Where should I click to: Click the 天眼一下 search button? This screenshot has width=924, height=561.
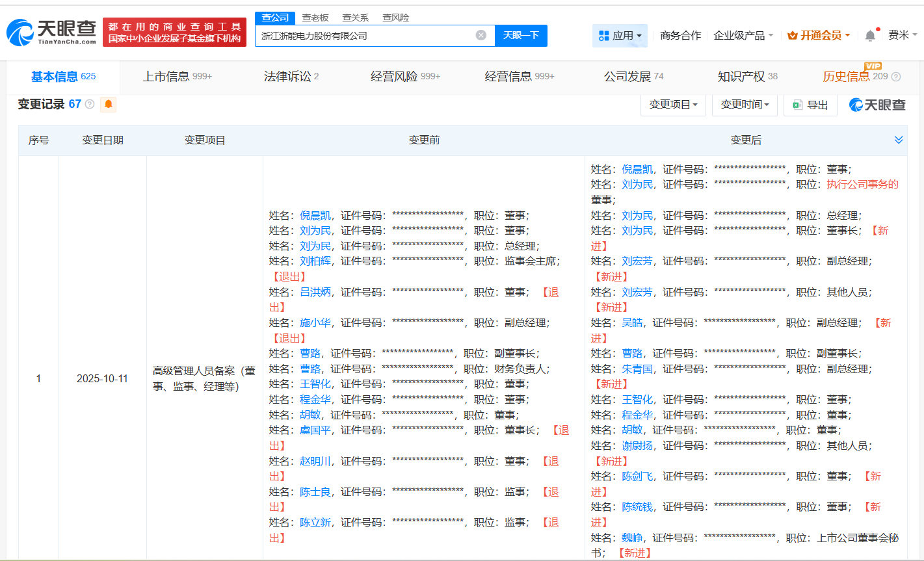521,36
